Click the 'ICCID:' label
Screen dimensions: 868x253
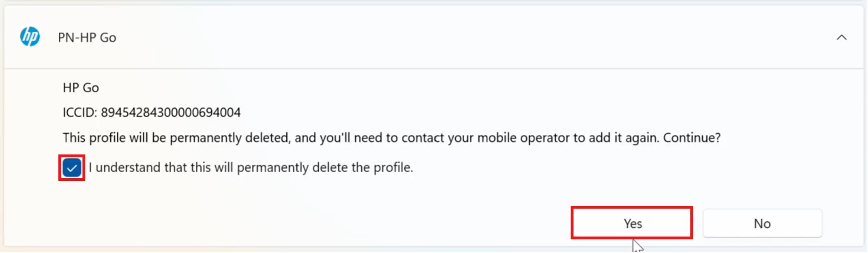[x=80, y=113]
